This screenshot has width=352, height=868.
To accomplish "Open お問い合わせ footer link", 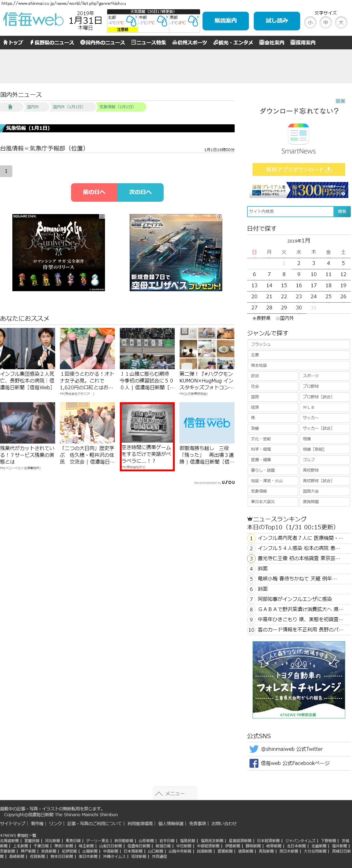I will [224, 824].
